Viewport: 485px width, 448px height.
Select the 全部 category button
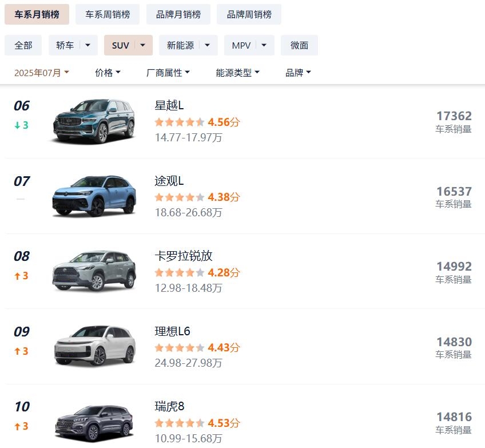click(23, 45)
